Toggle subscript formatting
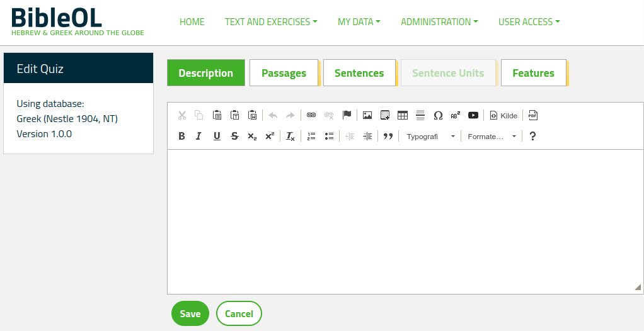The height and width of the screenshot is (331, 644). [252, 136]
